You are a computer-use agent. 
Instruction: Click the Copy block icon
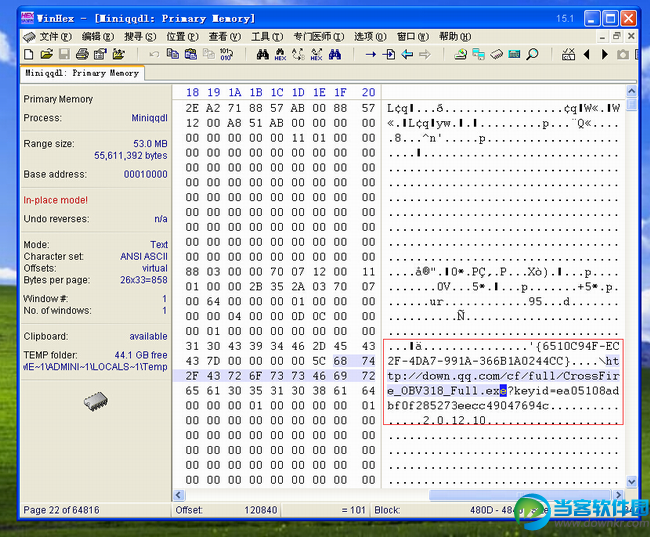pos(173,54)
